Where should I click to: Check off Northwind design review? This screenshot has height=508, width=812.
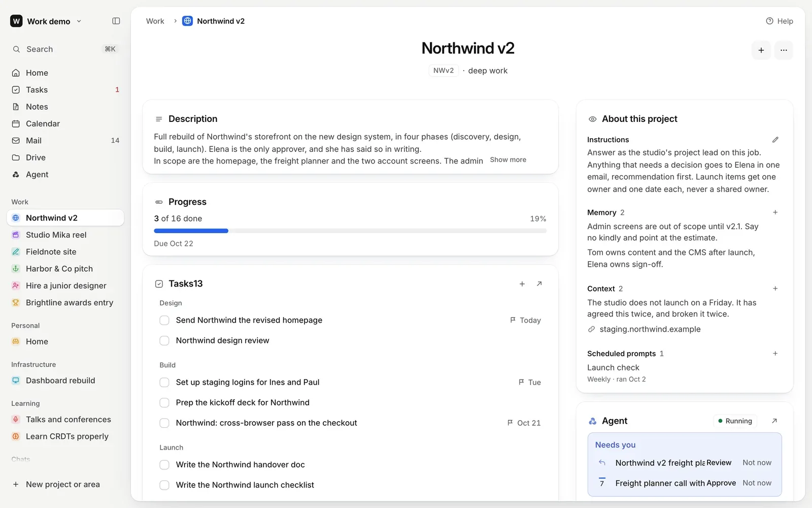click(x=164, y=340)
